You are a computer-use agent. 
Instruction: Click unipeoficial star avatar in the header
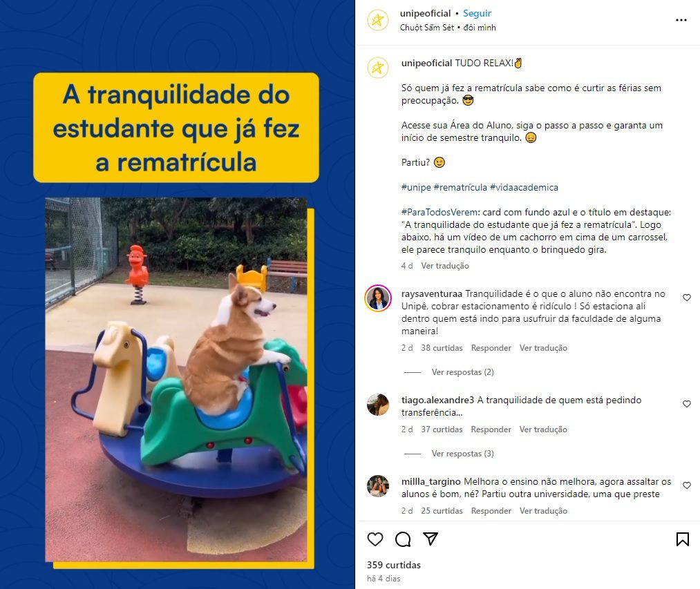point(378,20)
